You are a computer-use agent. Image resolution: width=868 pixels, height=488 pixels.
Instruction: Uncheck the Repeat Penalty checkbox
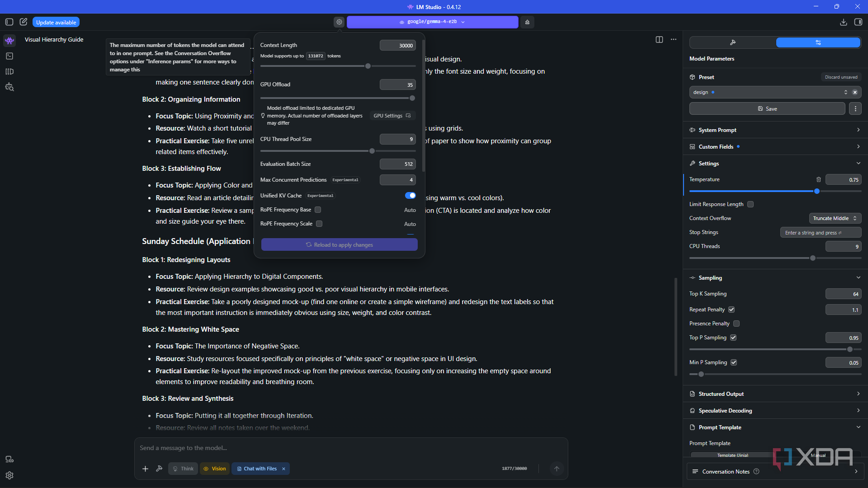[x=731, y=310]
